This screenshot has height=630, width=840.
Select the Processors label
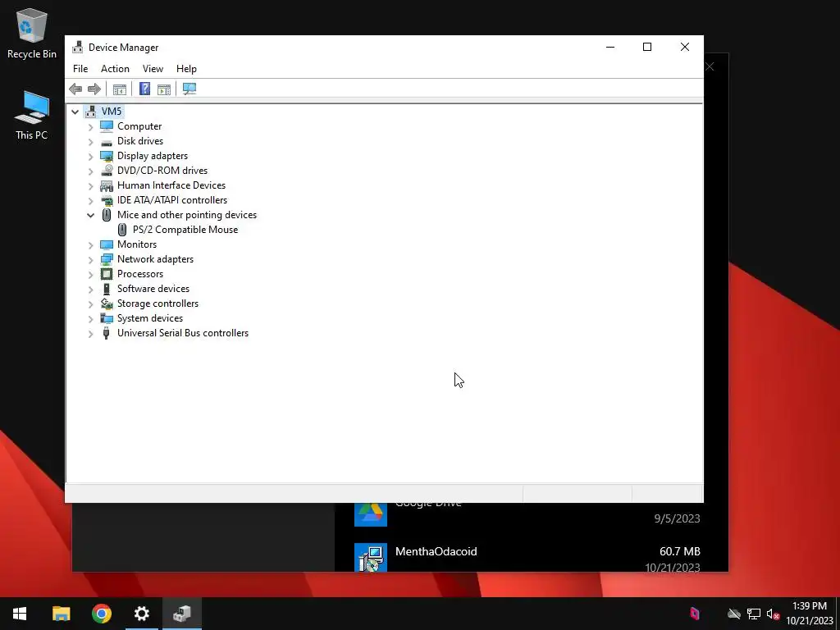pyautogui.click(x=140, y=274)
